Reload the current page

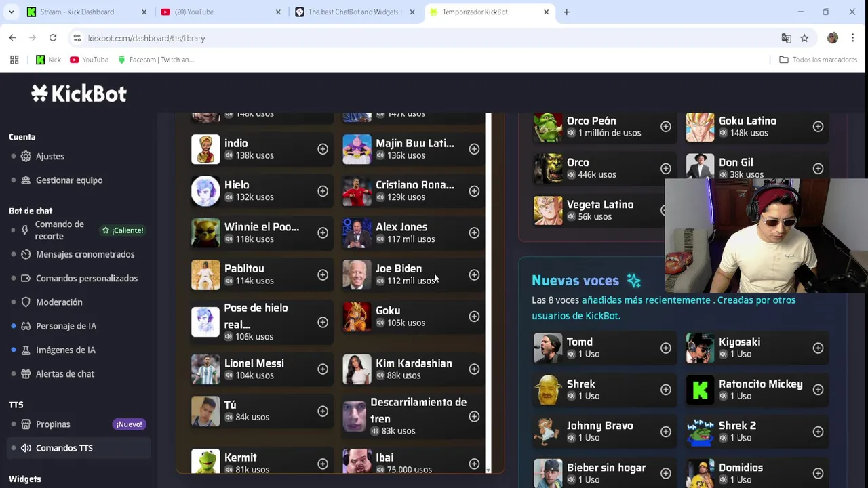pyautogui.click(x=53, y=38)
